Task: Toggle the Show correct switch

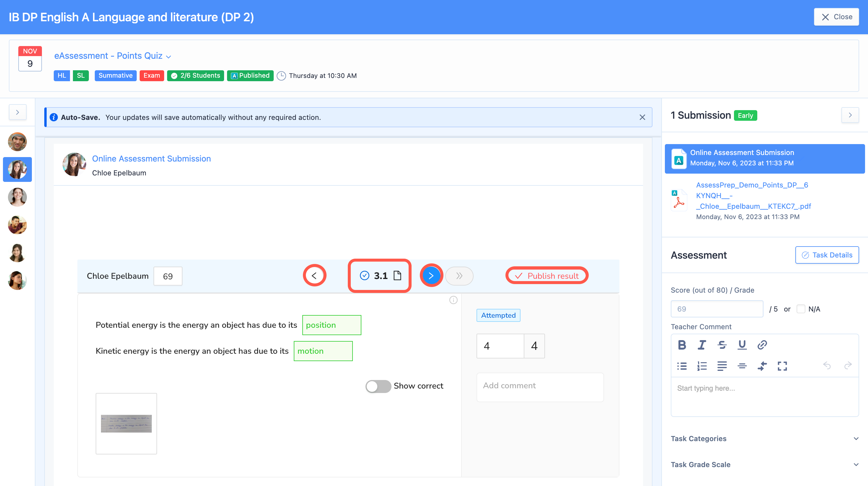Action: (x=378, y=386)
